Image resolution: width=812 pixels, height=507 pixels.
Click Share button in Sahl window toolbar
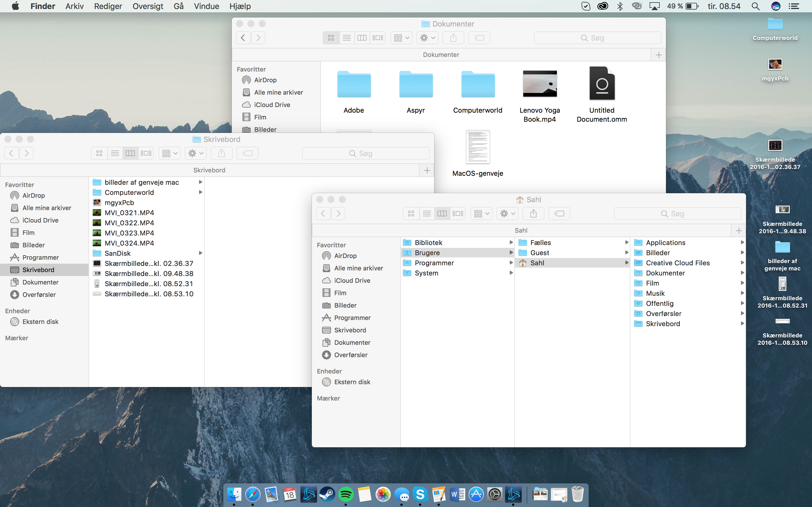[533, 214]
